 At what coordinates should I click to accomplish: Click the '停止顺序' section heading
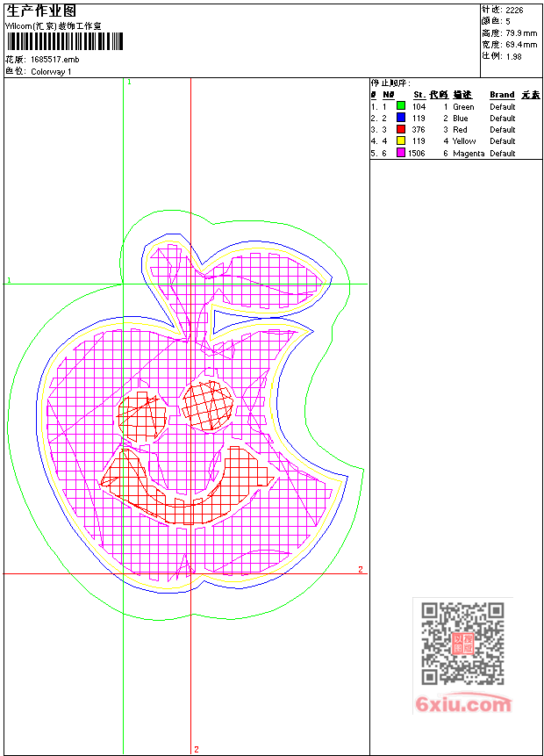(x=390, y=83)
